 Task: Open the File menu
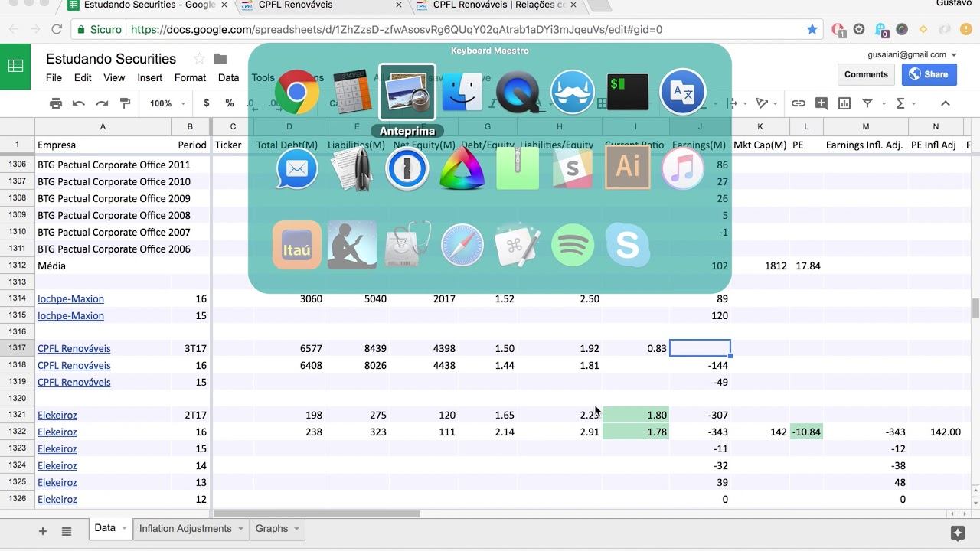[54, 77]
